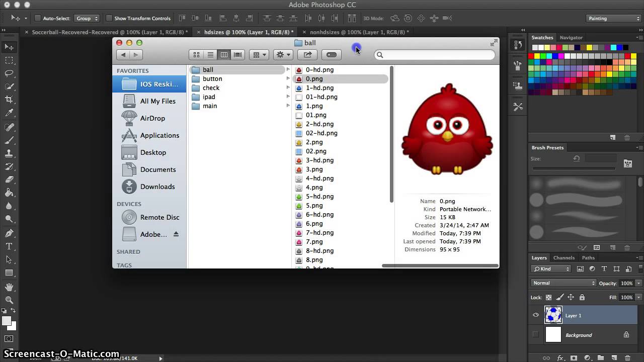Image resolution: width=644 pixels, height=362 pixels.
Task: Open the Kind layer filter dropdown
Action: click(x=551, y=269)
